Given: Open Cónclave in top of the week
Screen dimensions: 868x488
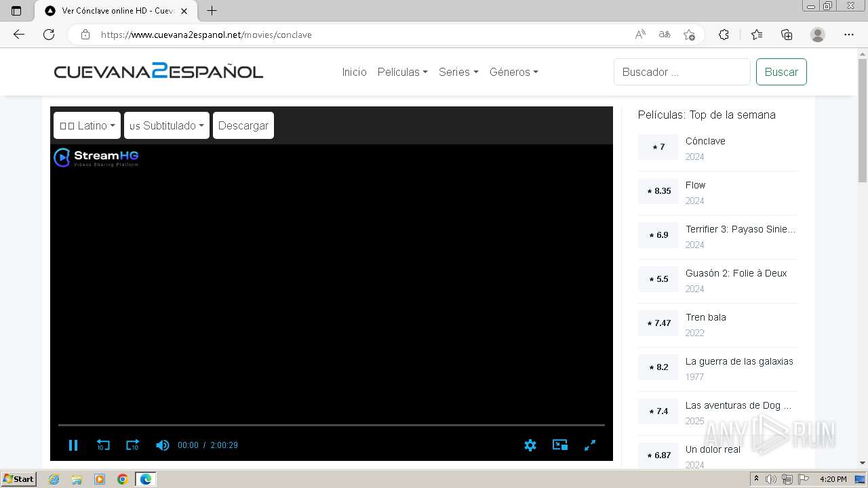Looking at the screenshot, I should 705,141.
